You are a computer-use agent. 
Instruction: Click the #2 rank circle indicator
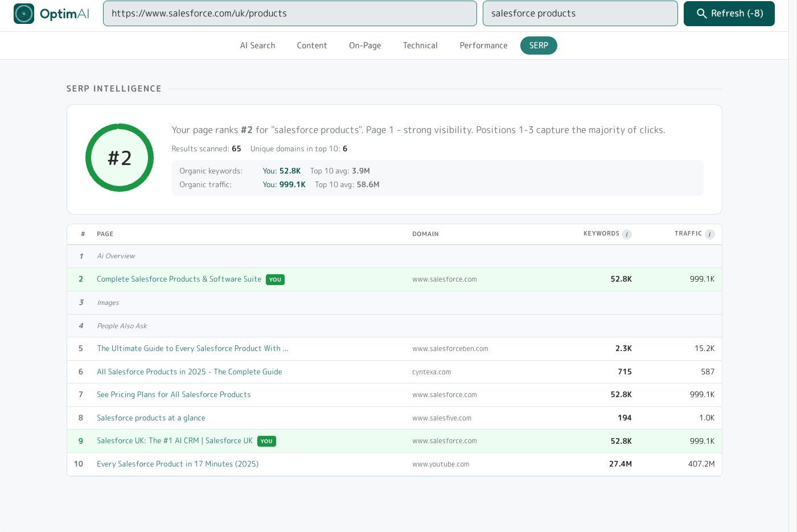point(120,158)
